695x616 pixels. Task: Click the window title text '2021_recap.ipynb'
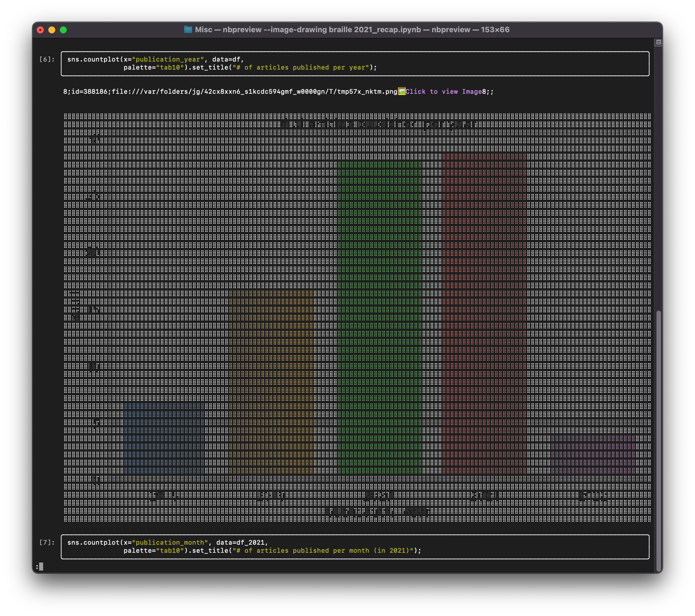click(387, 30)
